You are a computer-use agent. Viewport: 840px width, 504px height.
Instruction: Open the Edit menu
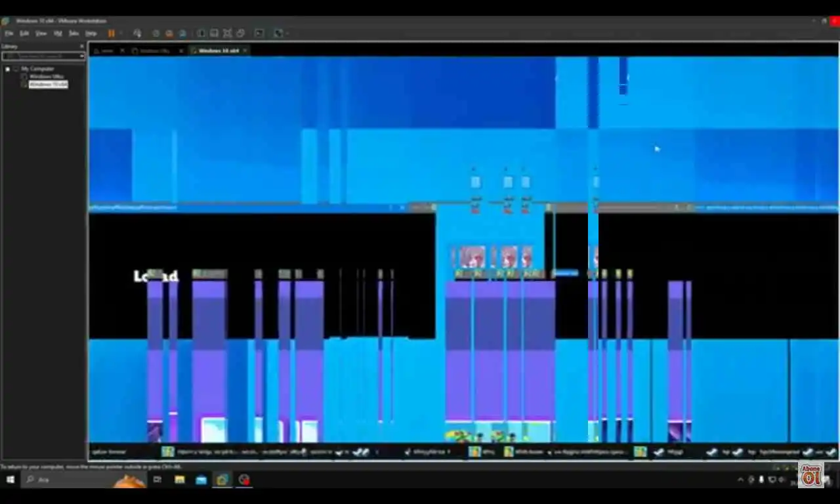pos(24,33)
